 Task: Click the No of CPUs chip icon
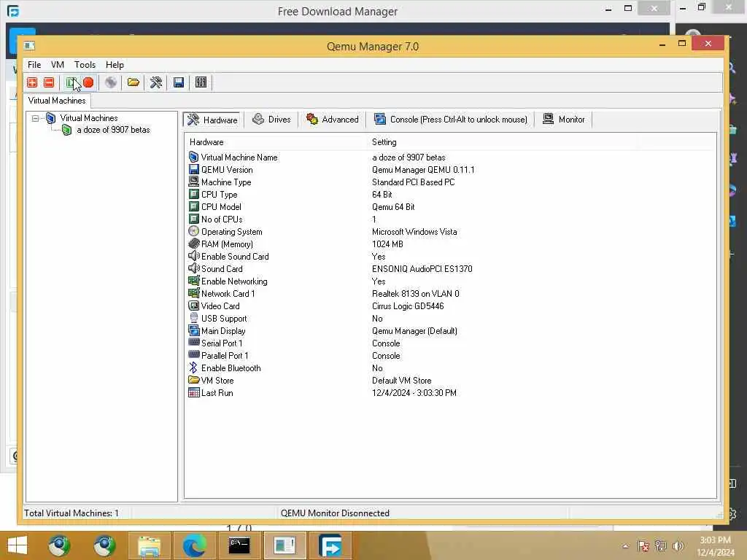click(x=193, y=219)
